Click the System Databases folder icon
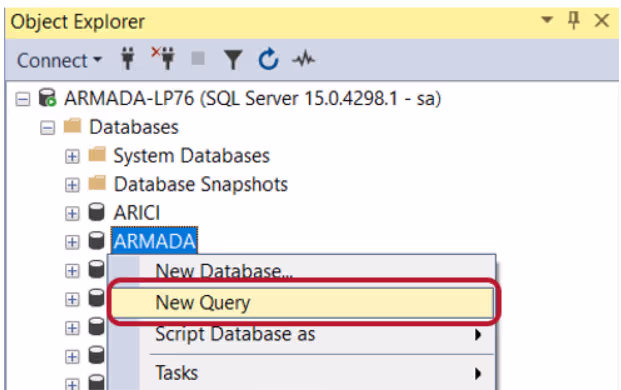621x390 pixels. 97,154
